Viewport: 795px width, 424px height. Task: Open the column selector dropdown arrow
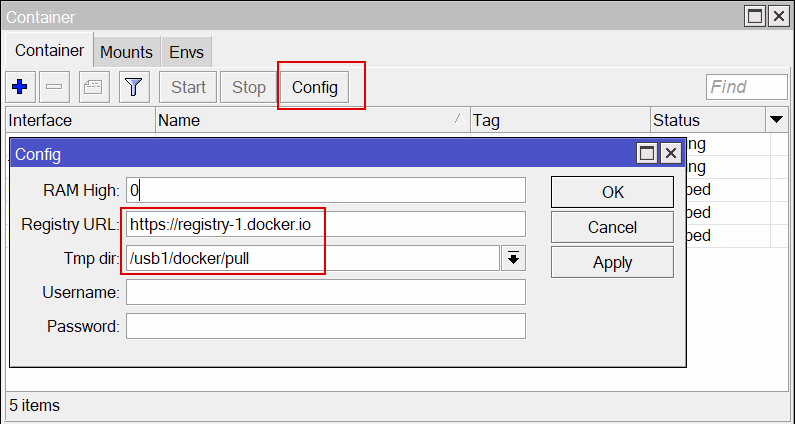(x=777, y=120)
